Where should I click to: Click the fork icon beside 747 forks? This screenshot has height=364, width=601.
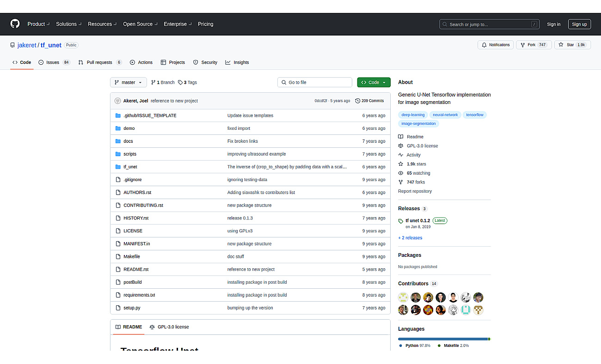pyautogui.click(x=401, y=182)
